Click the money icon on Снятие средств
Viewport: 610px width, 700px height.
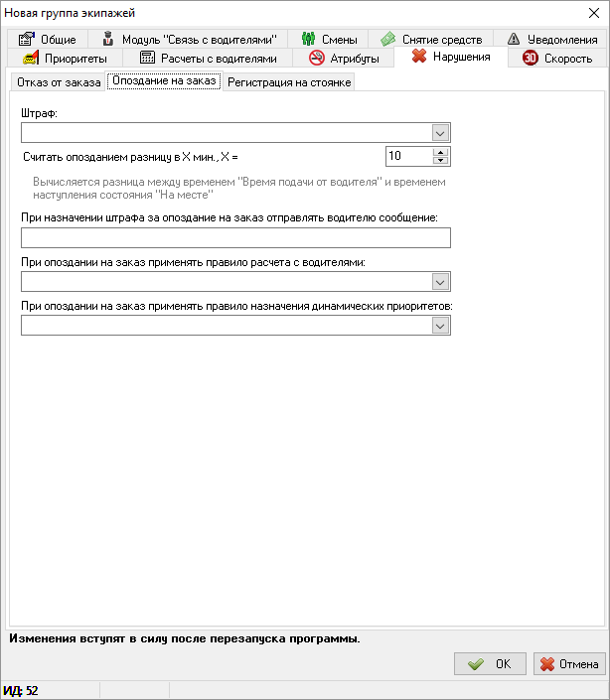[x=388, y=39]
